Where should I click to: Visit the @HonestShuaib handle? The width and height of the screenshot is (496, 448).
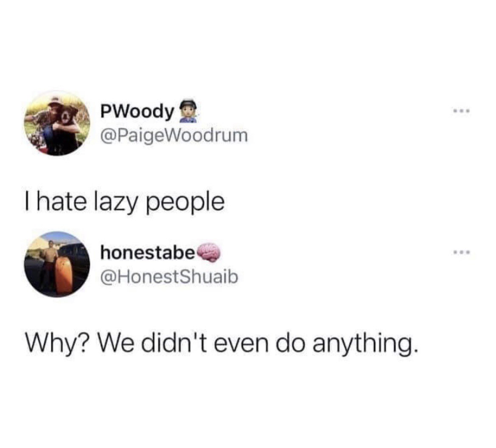coord(169,277)
